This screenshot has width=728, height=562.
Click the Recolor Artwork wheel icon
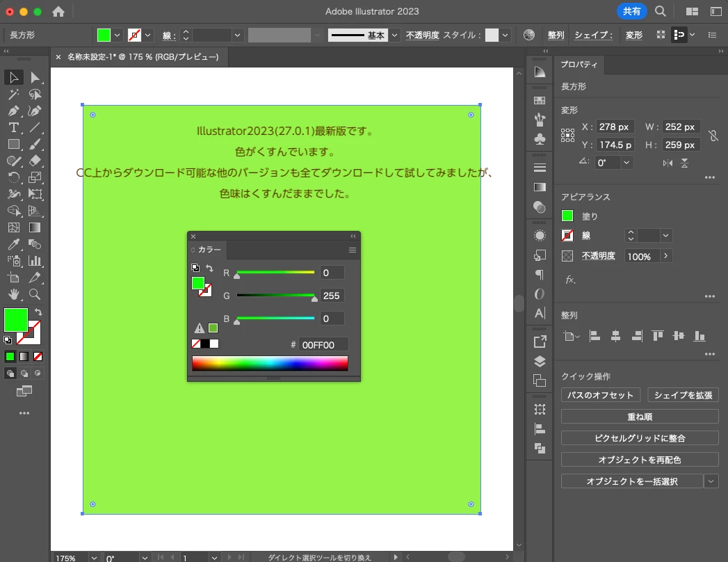coord(529,35)
